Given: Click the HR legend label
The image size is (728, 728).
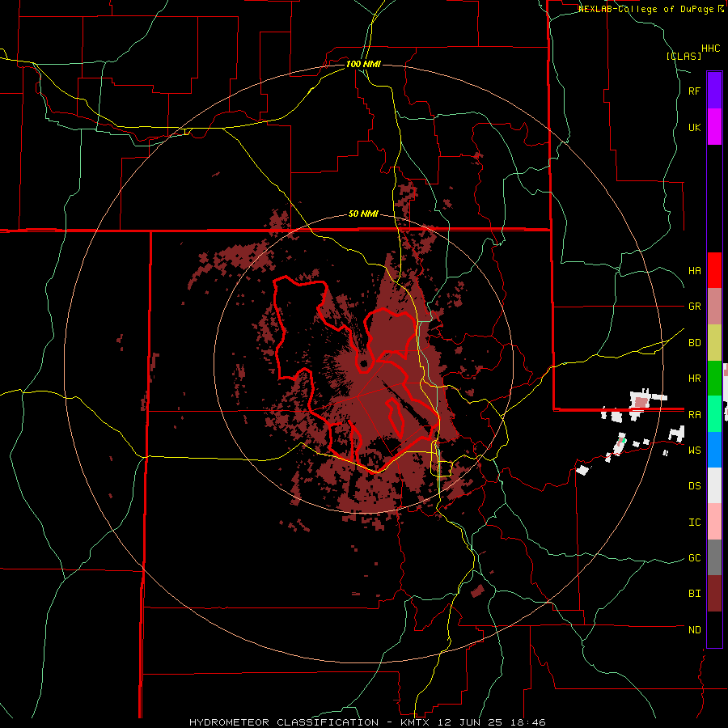Looking at the screenshot, I should [x=695, y=379].
